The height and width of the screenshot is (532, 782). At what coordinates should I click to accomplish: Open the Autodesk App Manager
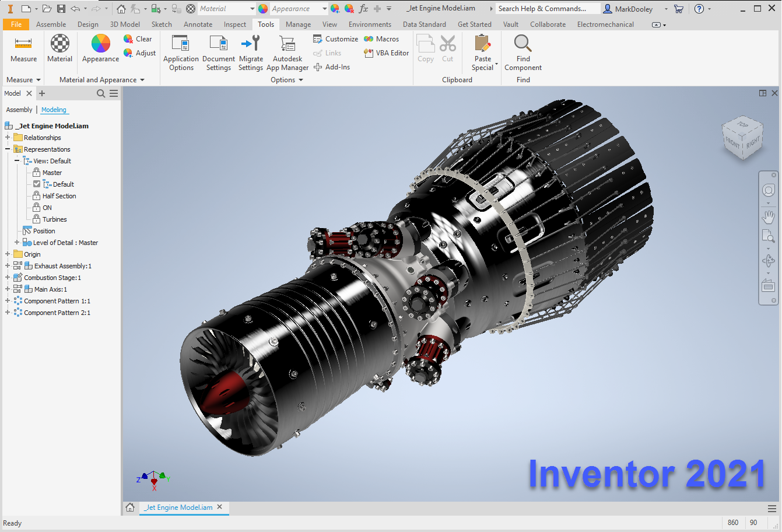(287, 52)
